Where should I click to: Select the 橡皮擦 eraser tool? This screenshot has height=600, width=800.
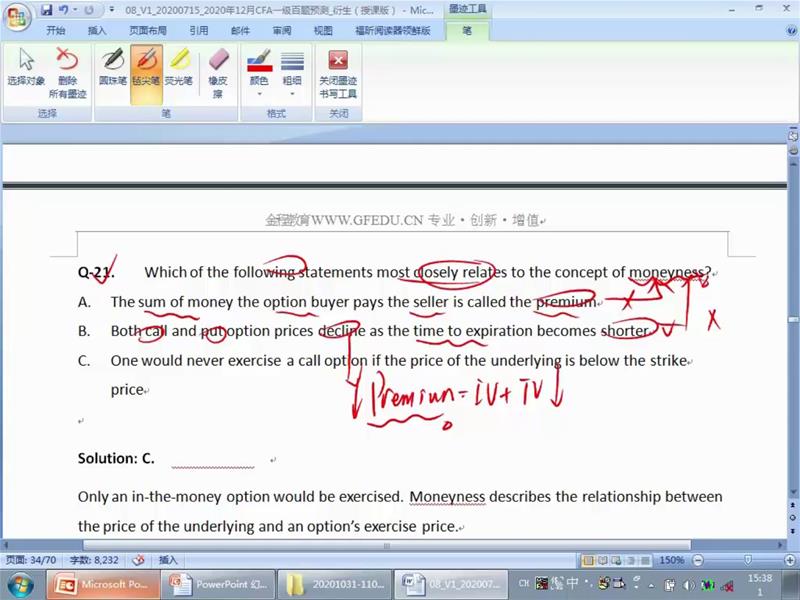pos(218,73)
